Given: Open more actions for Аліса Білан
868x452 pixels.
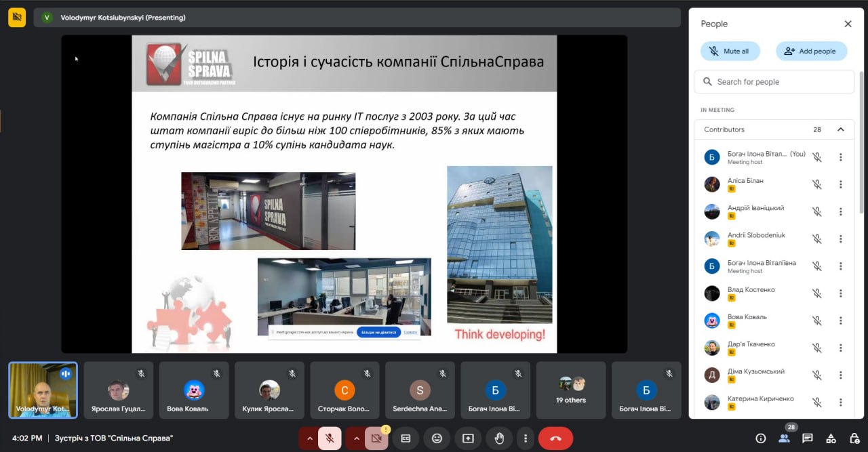Looking at the screenshot, I should point(841,184).
